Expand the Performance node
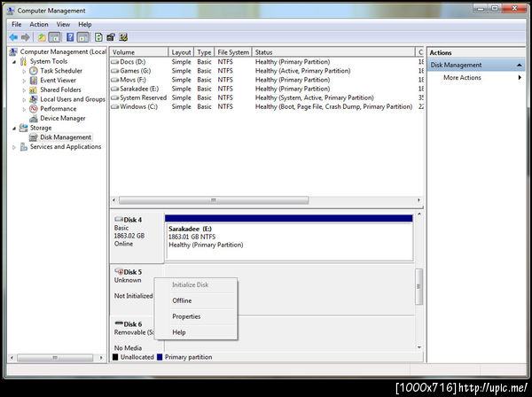This screenshot has height=397, width=532. 24,109
